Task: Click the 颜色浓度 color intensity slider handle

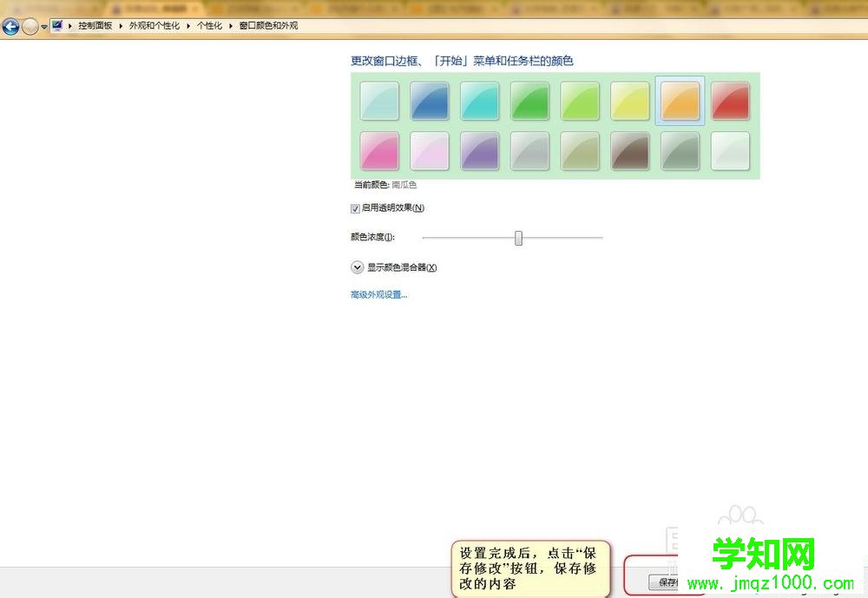Action: point(518,237)
